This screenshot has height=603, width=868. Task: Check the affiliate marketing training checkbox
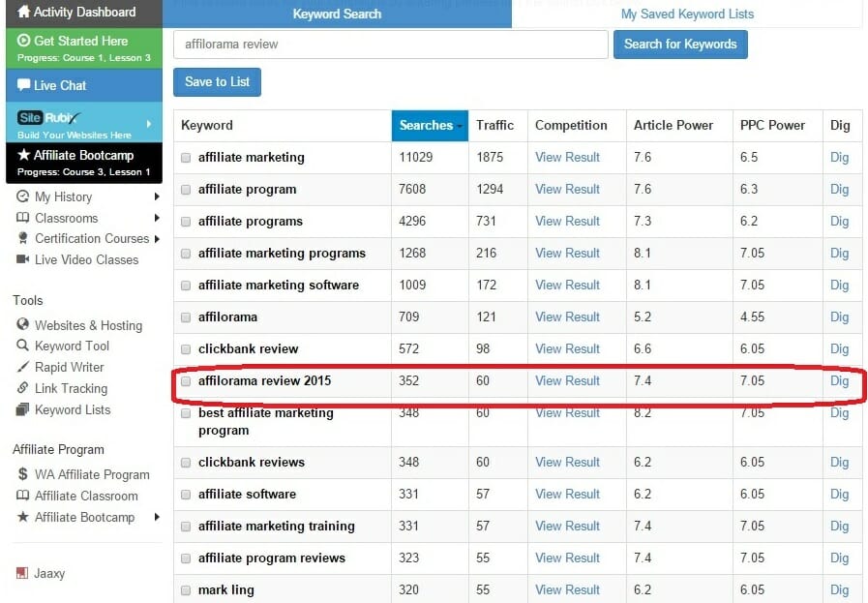[186, 527]
